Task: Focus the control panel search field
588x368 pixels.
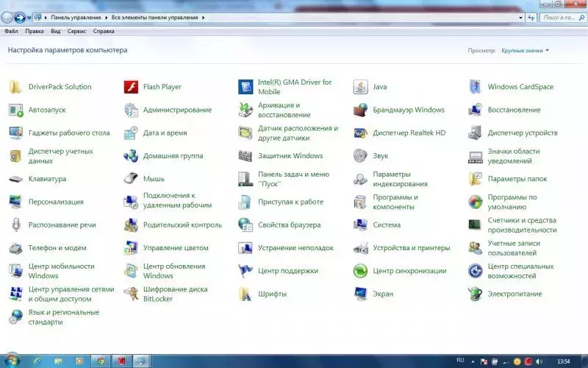Action: [563, 17]
